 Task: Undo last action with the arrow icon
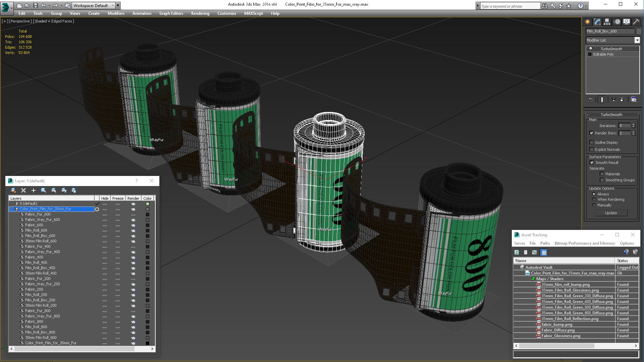(43, 6)
